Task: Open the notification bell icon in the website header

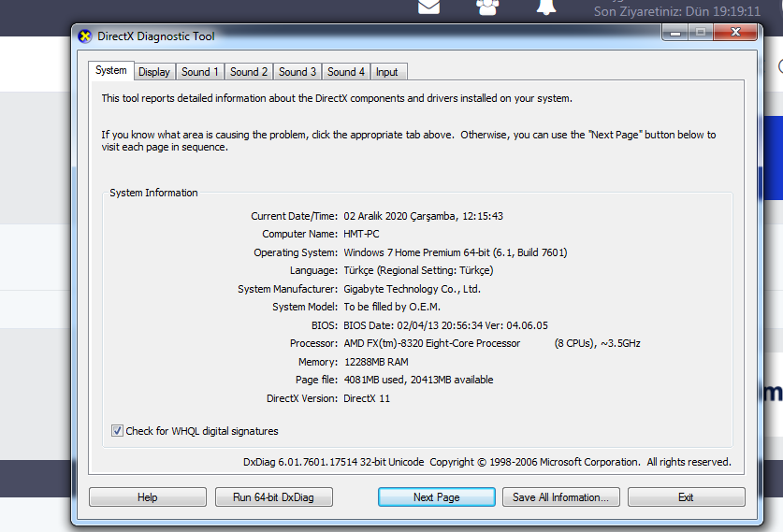Action: click(546, 7)
